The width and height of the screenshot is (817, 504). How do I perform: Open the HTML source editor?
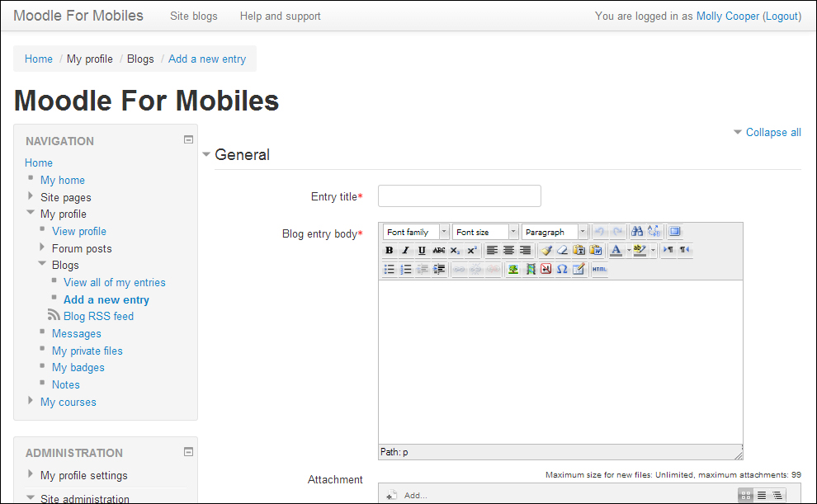point(600,270)
